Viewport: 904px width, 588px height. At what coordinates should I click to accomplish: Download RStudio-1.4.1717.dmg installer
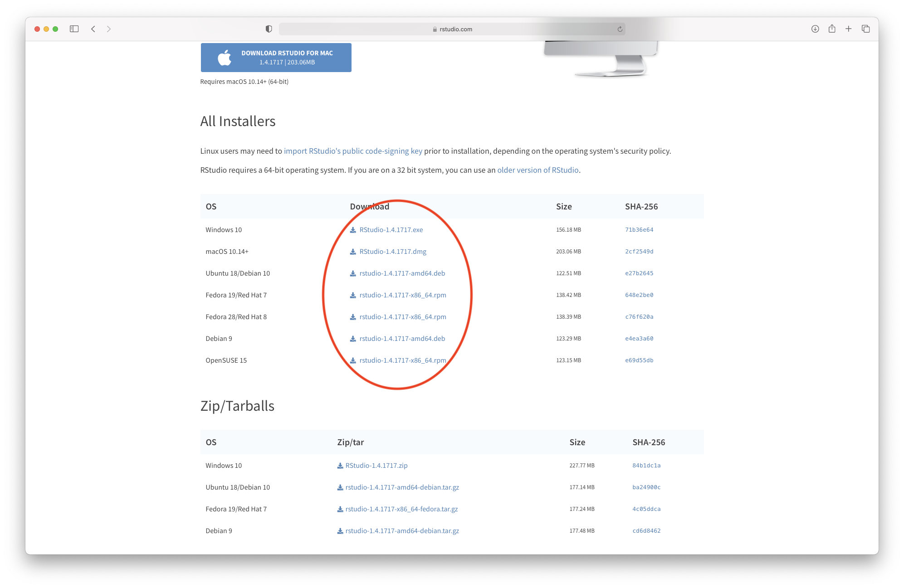click(x=393, y=252)
